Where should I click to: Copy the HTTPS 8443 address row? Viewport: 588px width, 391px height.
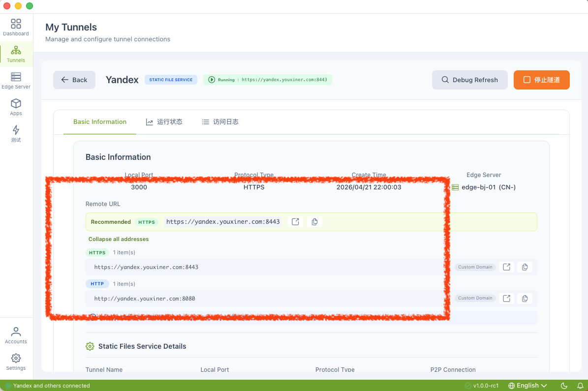coord(525,267)
